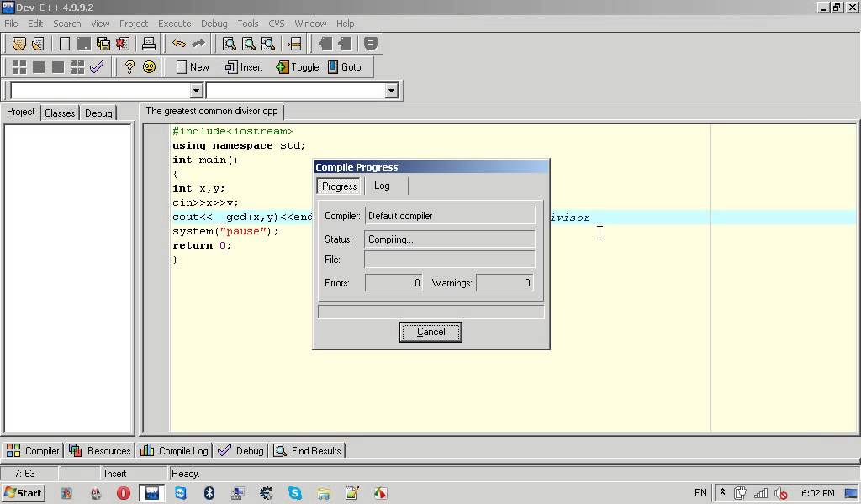Open the Window menu
The width and height of the screenshot is (861, 504).
(310, 24)
